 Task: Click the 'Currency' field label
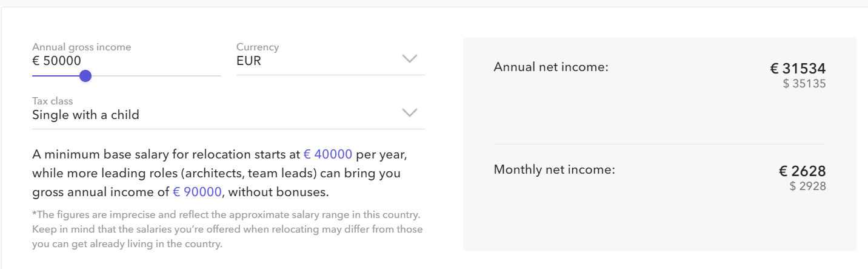click(257, 47)
